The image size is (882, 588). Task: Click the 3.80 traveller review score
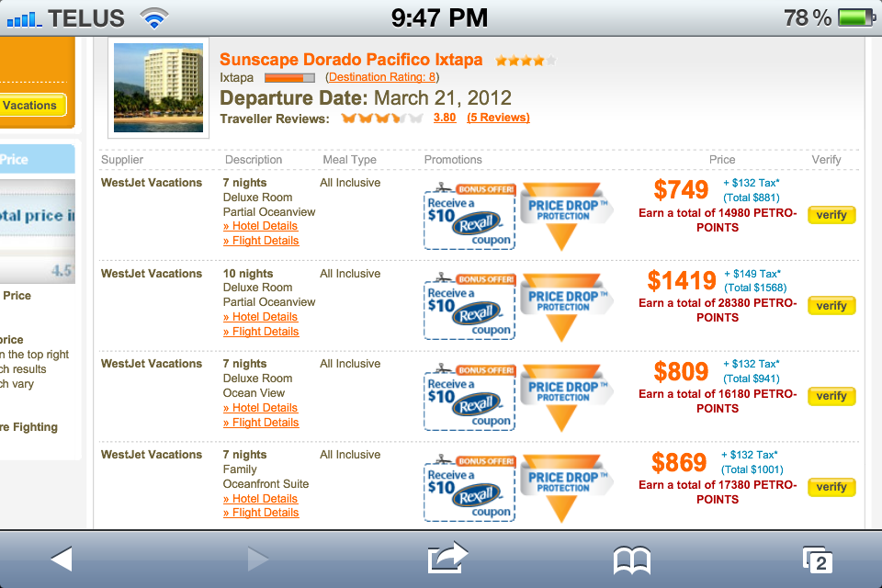click(445, 118)
